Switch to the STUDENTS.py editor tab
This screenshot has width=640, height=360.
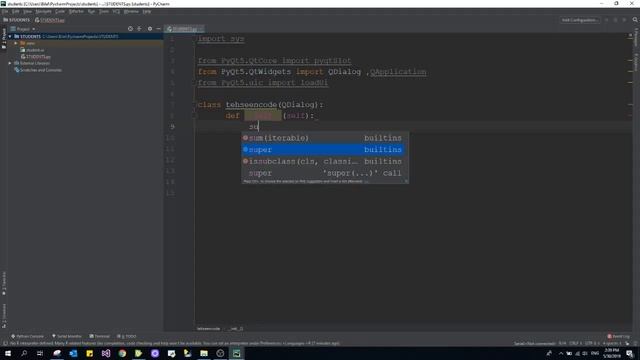tap(184, 29)
